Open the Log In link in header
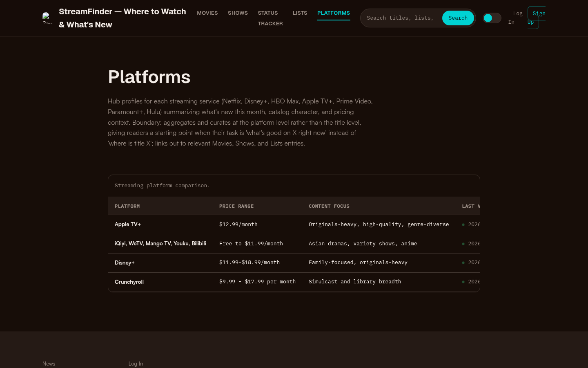The width and height of the screenshot is (588, 368). [515, 18]
